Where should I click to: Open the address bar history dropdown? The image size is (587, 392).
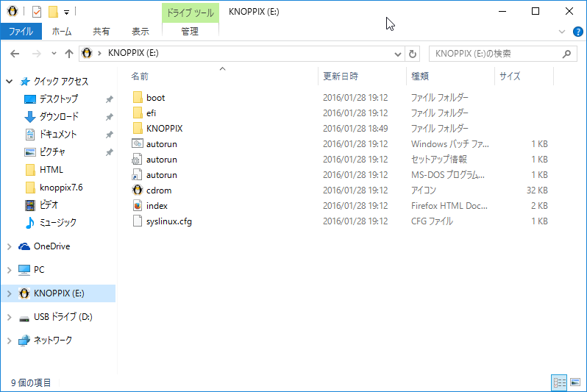(x=397, y=54)
